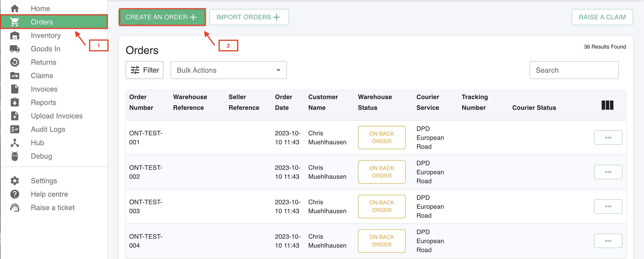The image size is (644, 259).
Task: Open Settings from the sidebar
Action: (54, 181)
